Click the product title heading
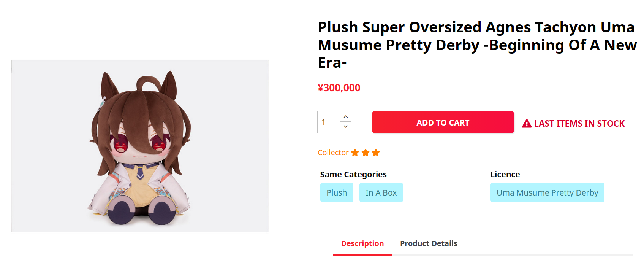This screenshot has width=644, height=264. pyautogui.click(x=477, y=45)
